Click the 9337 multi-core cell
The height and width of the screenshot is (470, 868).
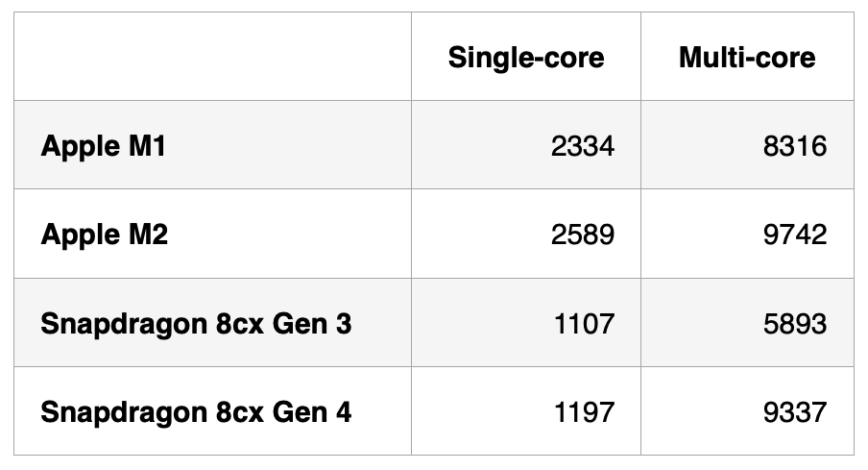(795, 412)
